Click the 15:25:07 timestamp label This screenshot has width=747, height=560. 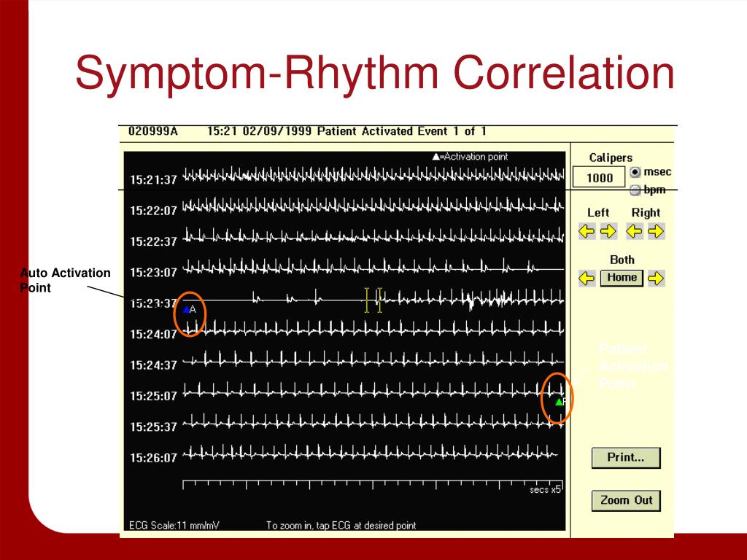(153, 396)
